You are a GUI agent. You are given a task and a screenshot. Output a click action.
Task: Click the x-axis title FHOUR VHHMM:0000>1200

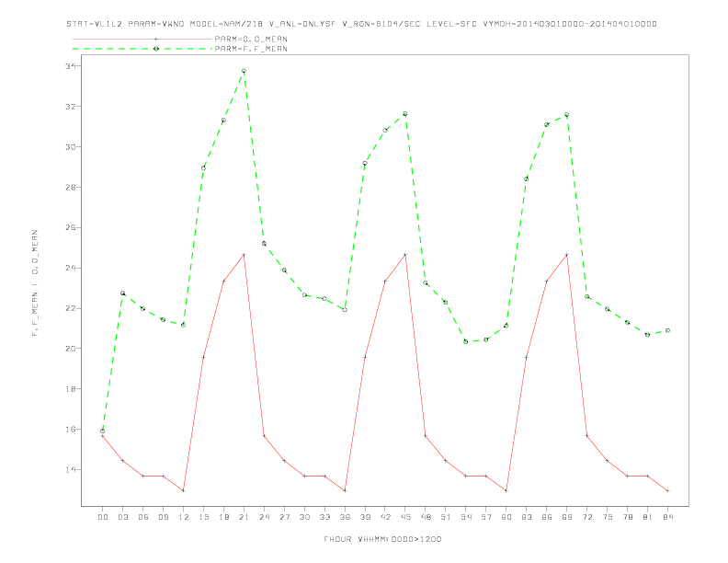pyautogui.click(x=382, y=539)
